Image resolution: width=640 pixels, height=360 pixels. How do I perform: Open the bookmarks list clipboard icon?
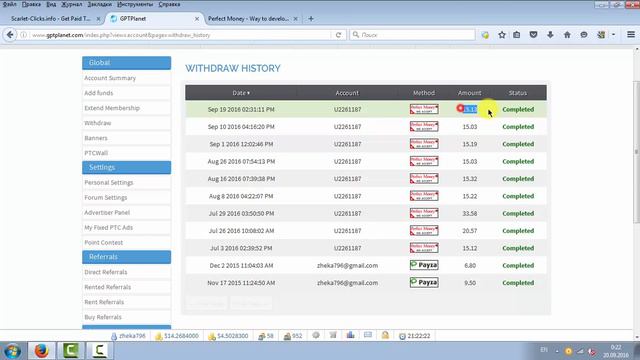click(517, 35)
